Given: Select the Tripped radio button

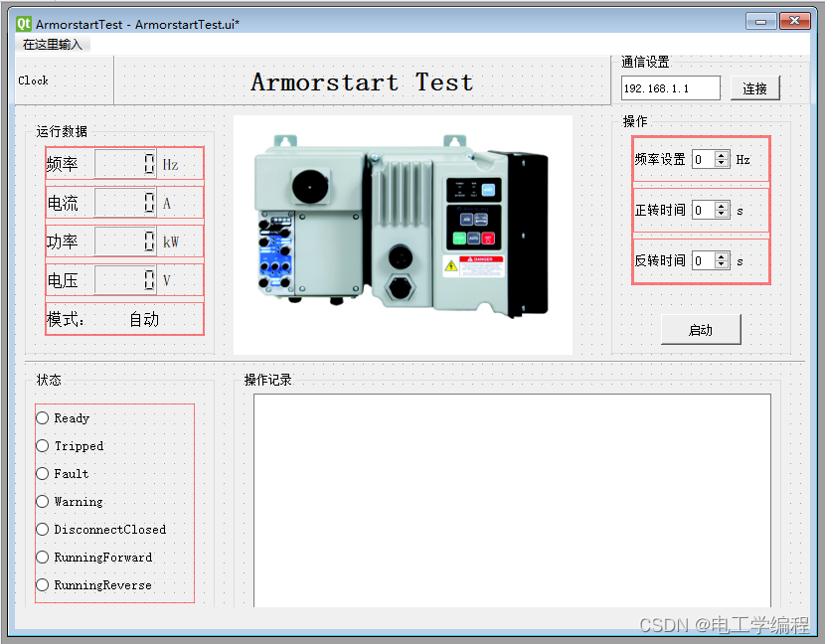Looking at the screenshot, I should tap(42, 445).
